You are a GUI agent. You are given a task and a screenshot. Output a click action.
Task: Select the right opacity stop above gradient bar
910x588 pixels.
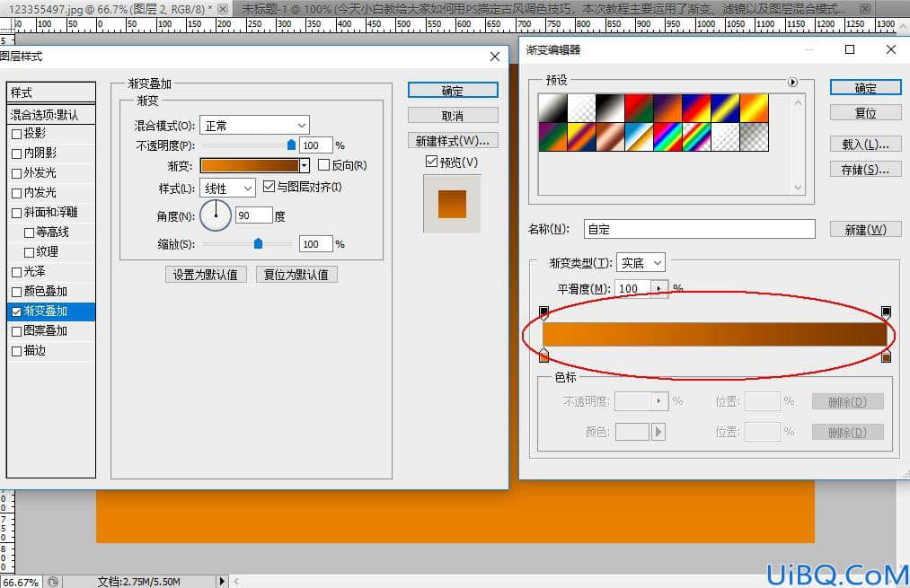tap(887, 313)
